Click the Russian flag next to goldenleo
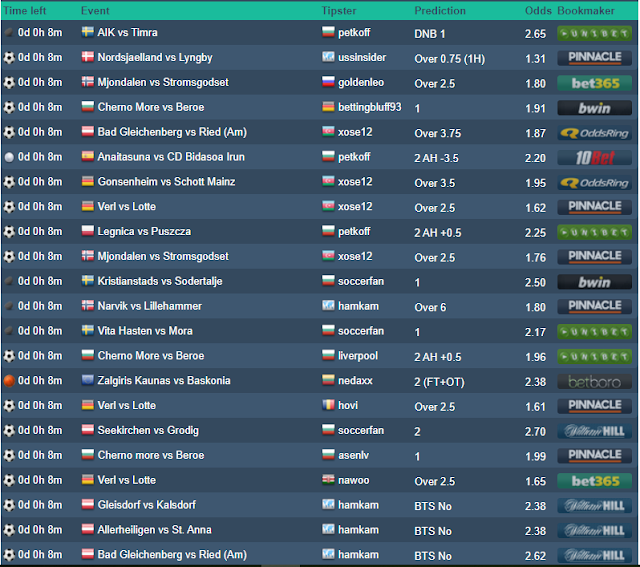This screenshot has height=567, width=640. click(x=328, y=82)
